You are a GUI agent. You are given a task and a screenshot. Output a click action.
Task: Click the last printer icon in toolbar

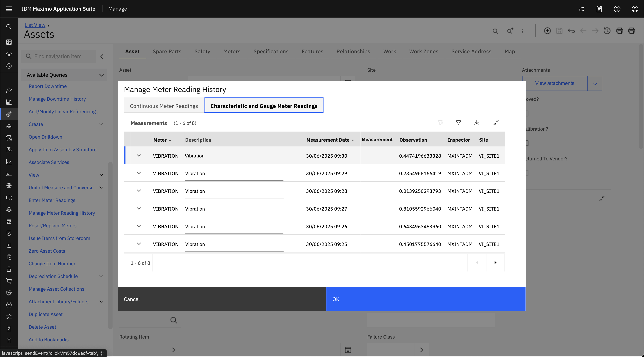[632, 31]
